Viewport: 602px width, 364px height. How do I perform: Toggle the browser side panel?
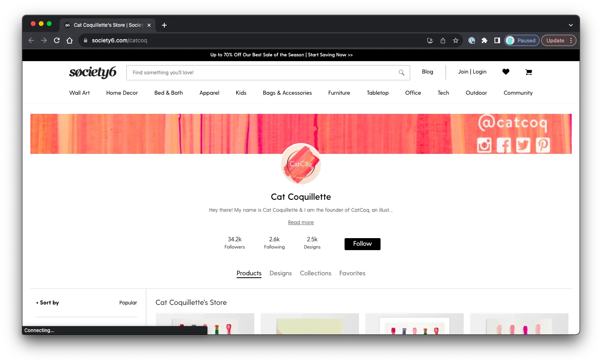[497, 40]
